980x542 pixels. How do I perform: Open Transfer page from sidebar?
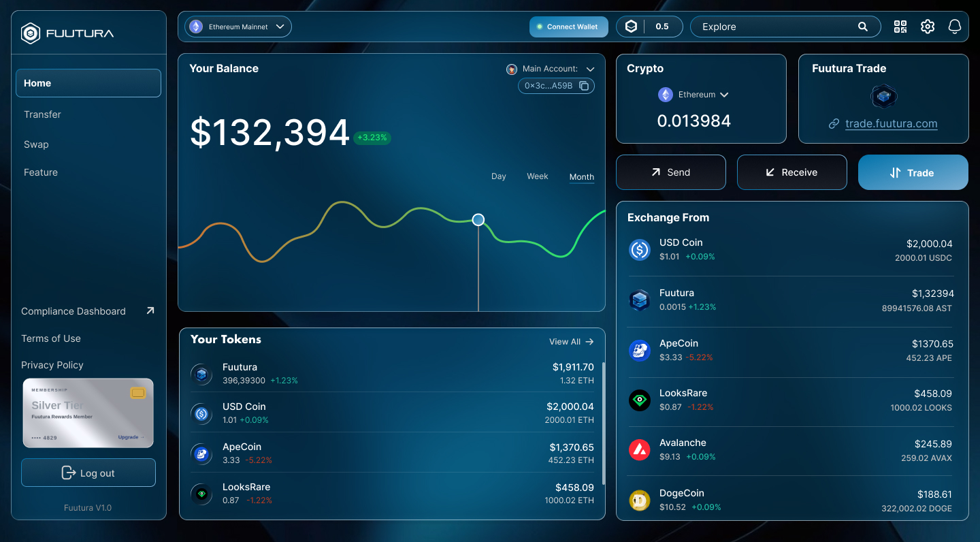coord(42,114)
